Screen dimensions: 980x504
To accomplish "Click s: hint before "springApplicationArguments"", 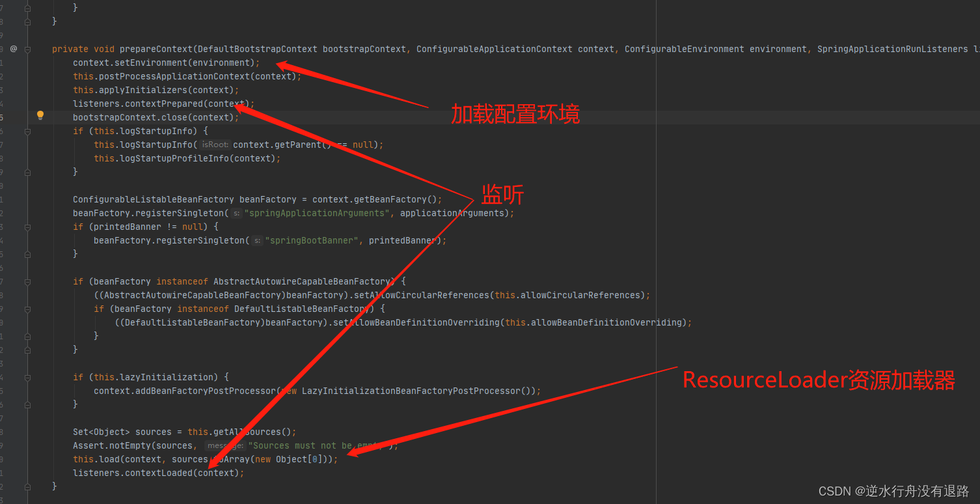I will point(236,213).
